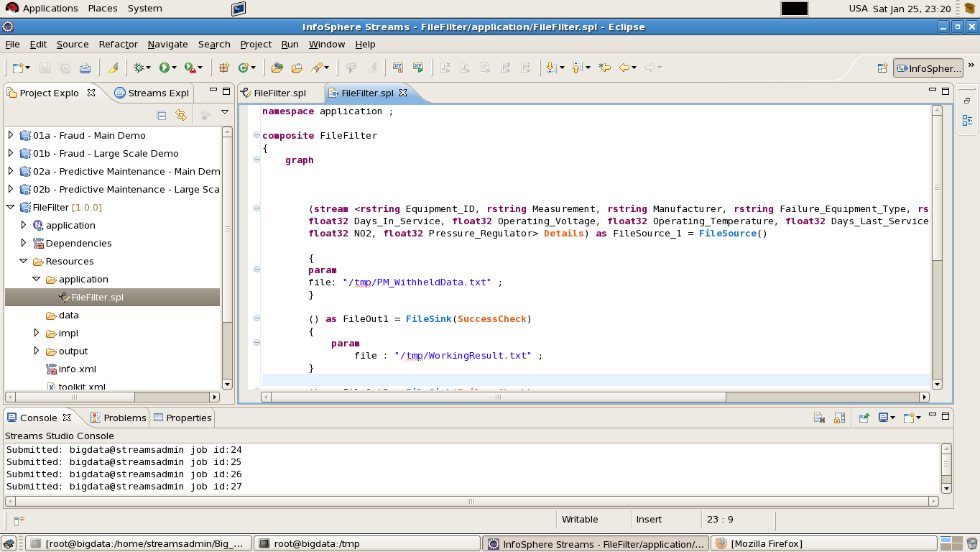Click the Save toolbar icon

click(x=45, y=68)
